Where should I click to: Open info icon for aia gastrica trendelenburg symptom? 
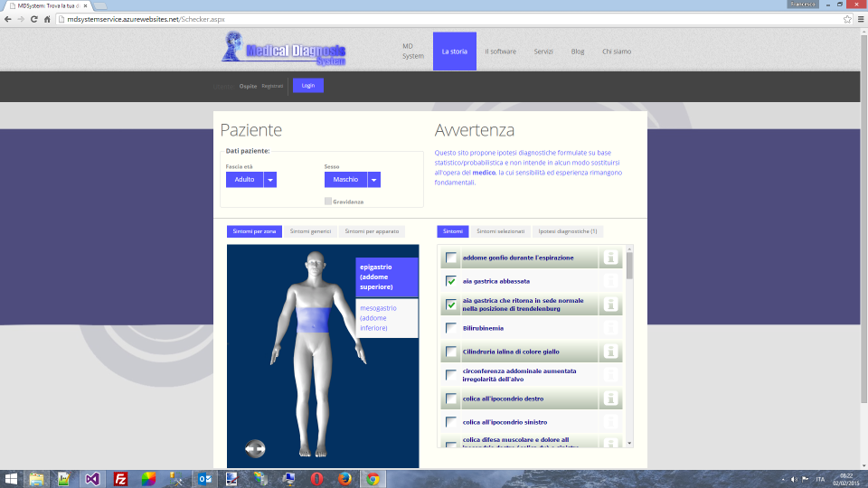[610, 305]
